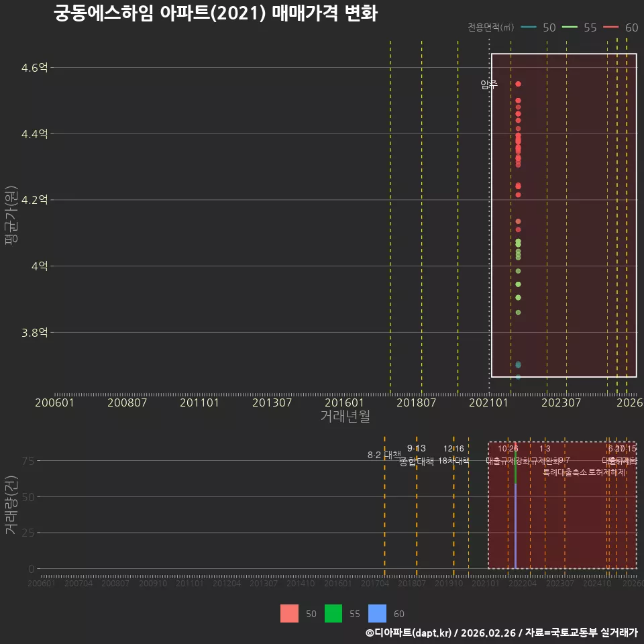Select the green 55 swatch in bottom legend
Viewport: 644px width, 644px height.
coord(333,613)
